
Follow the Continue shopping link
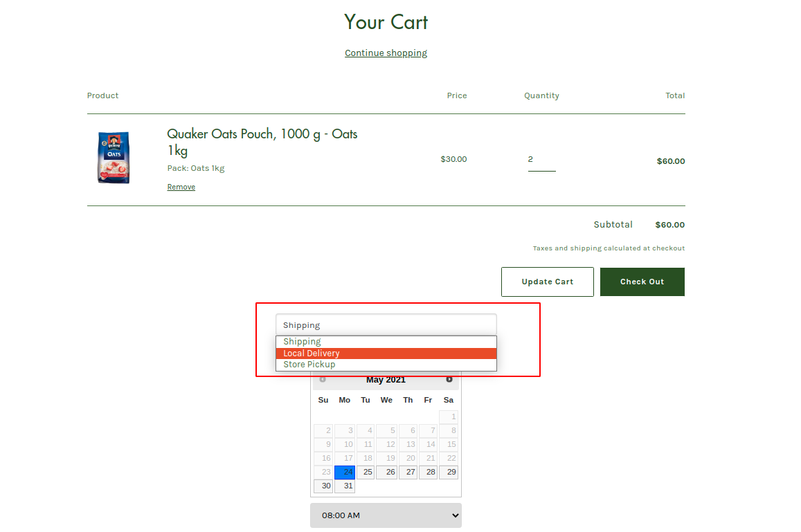coord(386,53)
